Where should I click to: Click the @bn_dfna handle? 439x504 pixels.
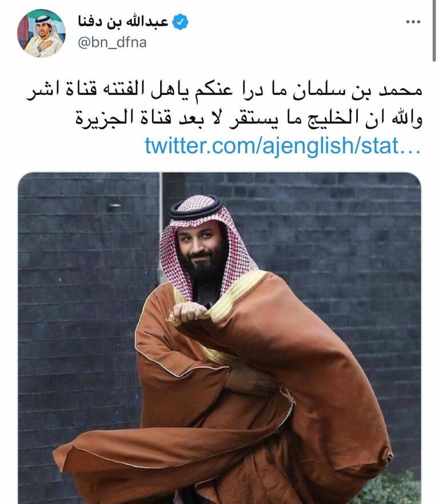[112, 42]
